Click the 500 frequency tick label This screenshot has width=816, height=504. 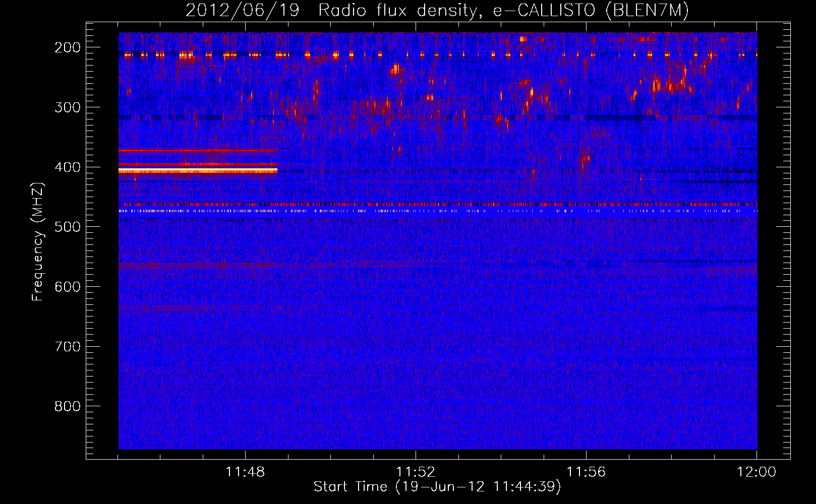pos(68,227)
